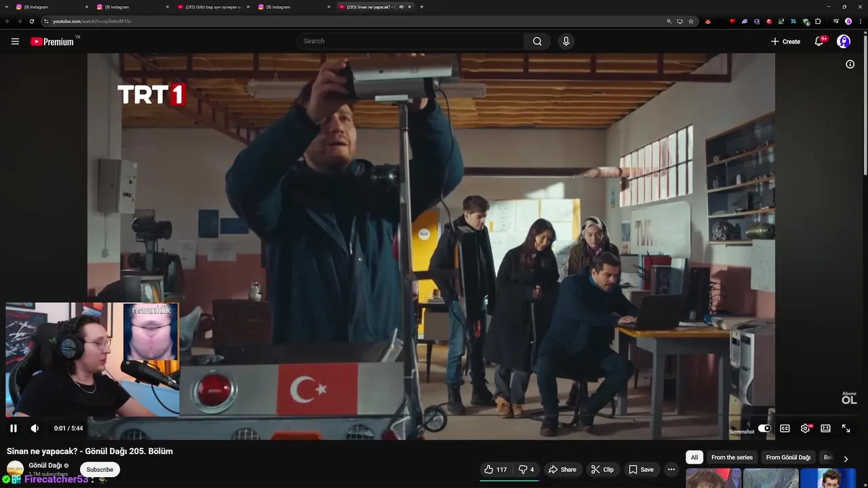
Task: Open player settings gear
Action: point(806,428)
